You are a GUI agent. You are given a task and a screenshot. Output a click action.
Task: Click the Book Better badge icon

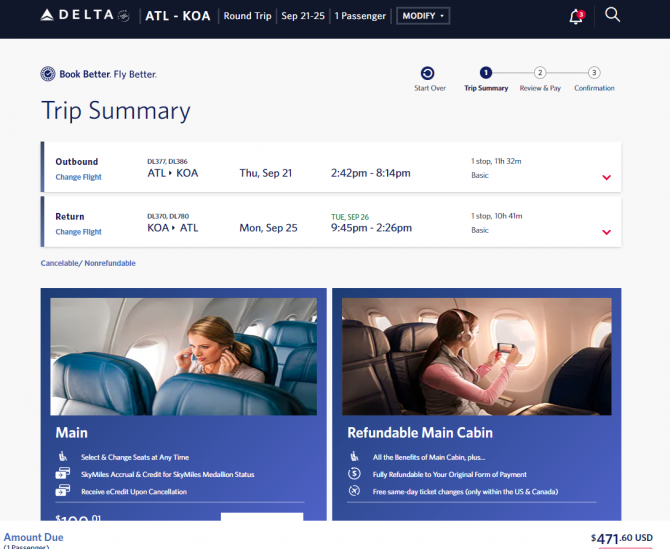pos(48,74)
